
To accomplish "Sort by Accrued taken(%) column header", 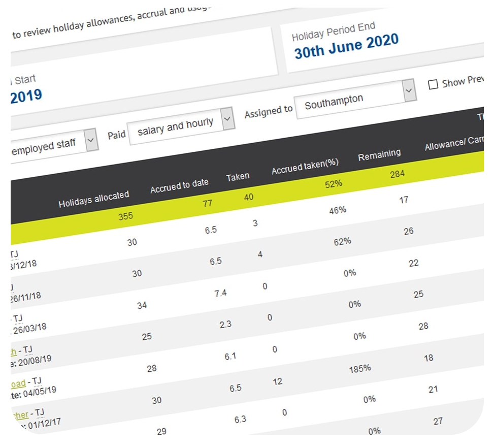I will coord(305,167).
